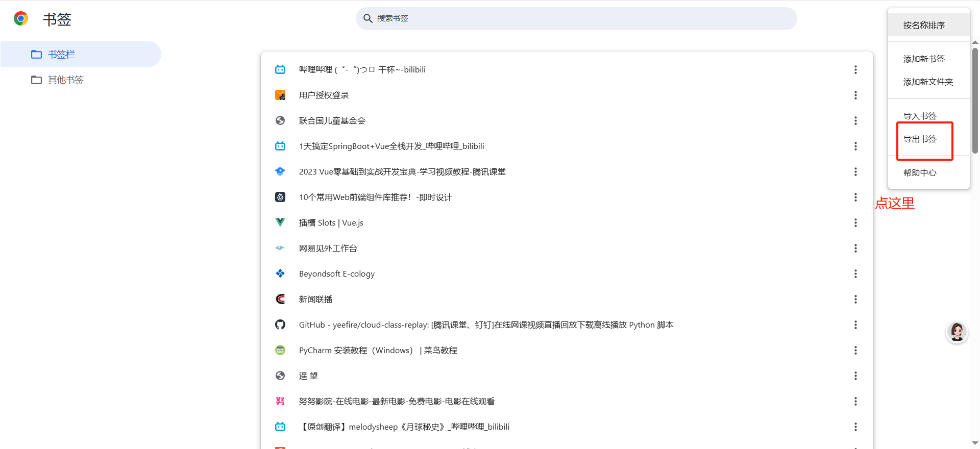Click the vertical scrollbar thumb
The width and height of the screenshot is (980, 449).
[x=975, y=101]
